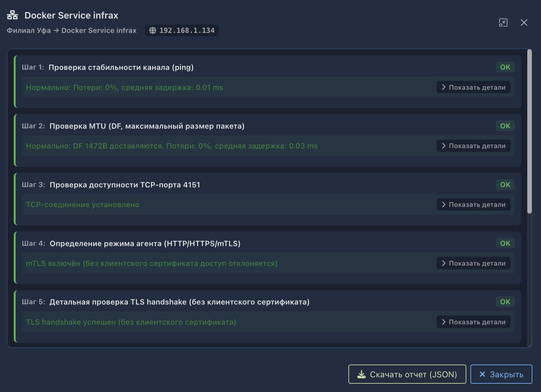Show details for the MTU check step

[x=473, y=146]
